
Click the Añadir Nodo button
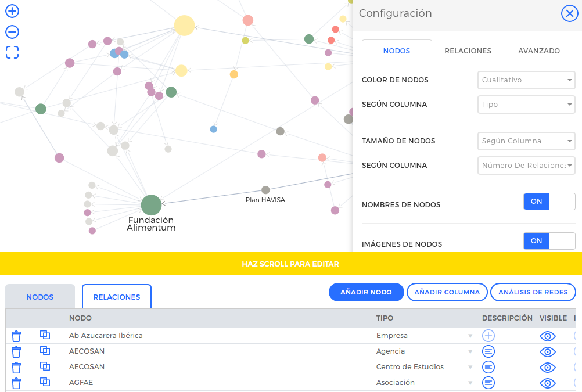point(366,292)
